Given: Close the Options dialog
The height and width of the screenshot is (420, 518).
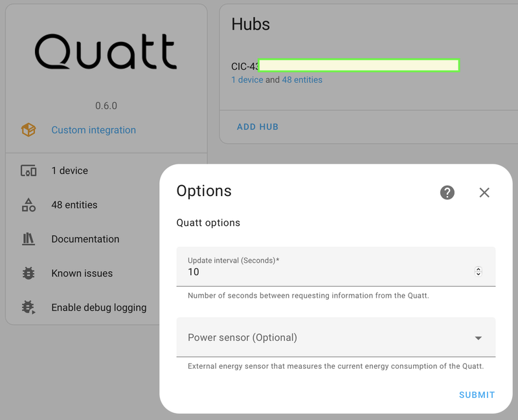Looking at the screenshot, I should [484, 192].
